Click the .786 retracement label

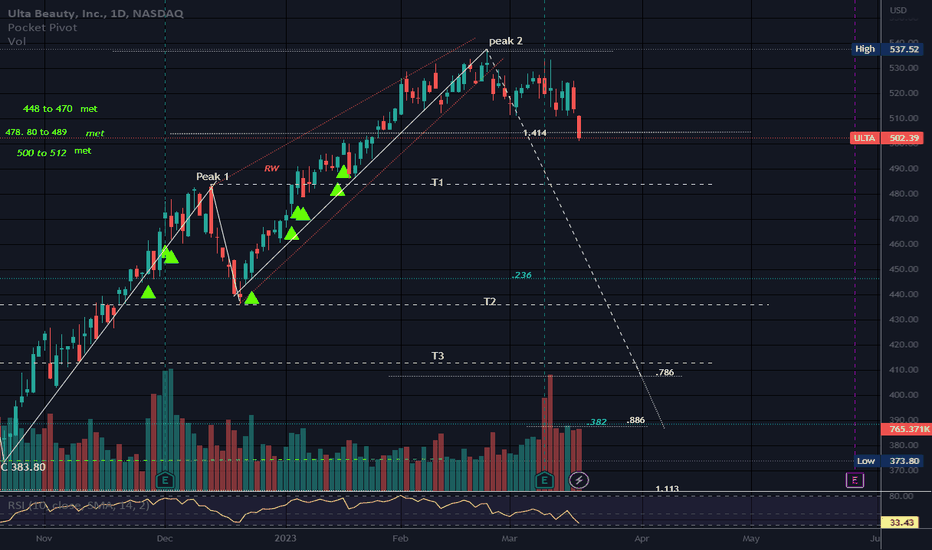tap(665, 373)
